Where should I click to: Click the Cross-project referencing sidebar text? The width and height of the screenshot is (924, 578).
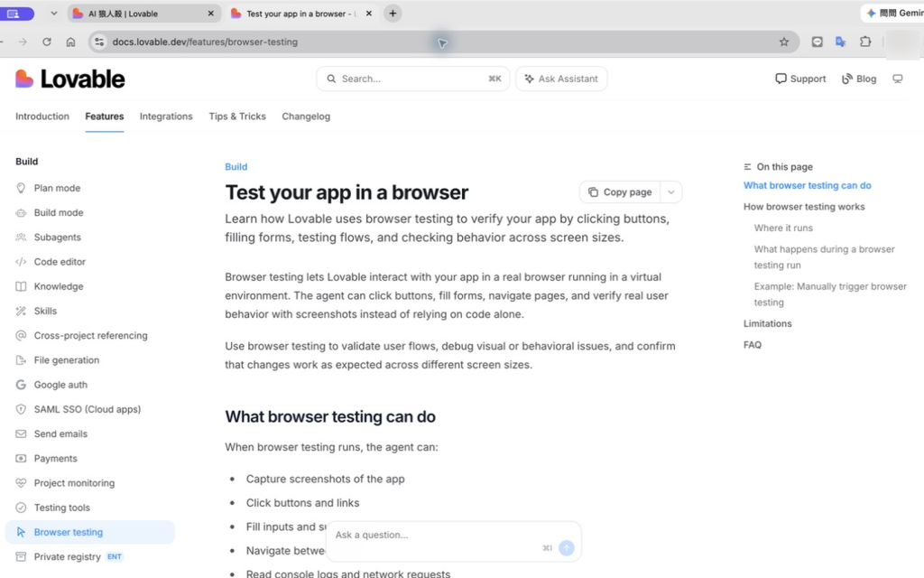[91, 336]
